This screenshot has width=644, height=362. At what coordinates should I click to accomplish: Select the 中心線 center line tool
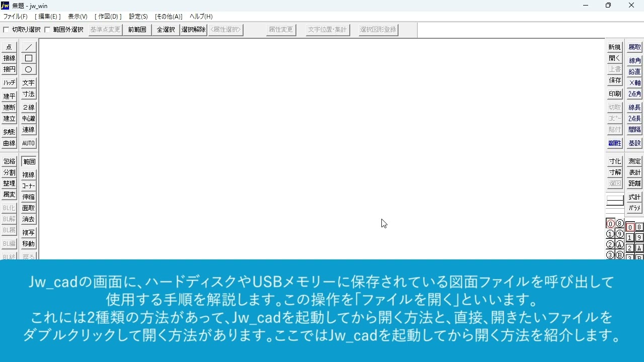click(29, 119)
